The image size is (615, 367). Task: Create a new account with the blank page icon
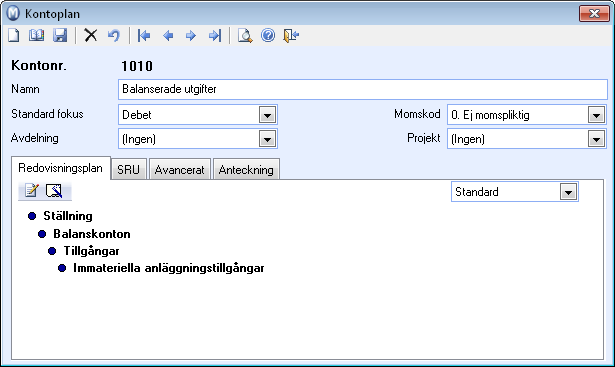click(14, 36)
